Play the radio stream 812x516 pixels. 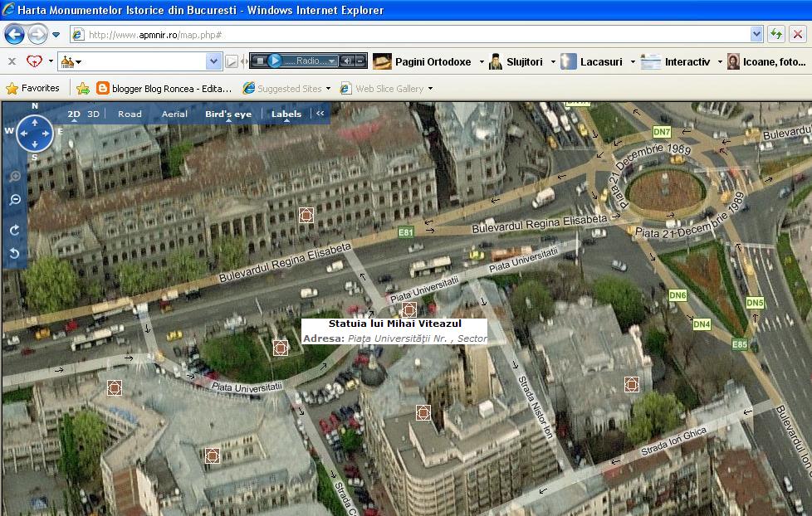point(275,61)
